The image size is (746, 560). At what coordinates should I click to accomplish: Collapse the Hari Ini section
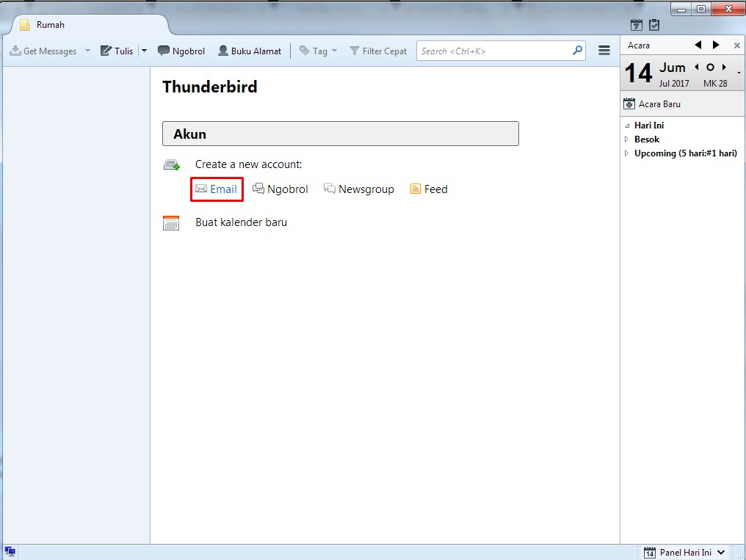626,126
